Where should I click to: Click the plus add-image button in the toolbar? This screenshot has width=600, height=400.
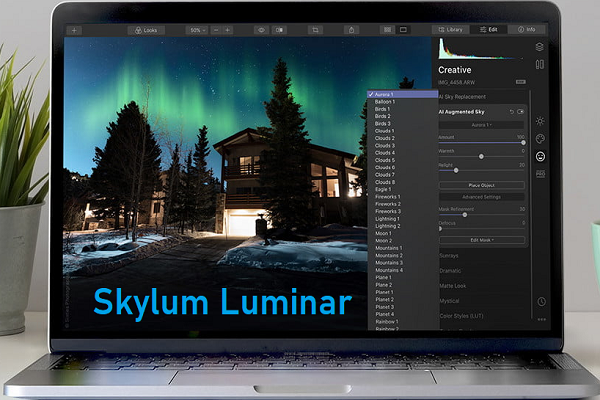click(74, 30)
